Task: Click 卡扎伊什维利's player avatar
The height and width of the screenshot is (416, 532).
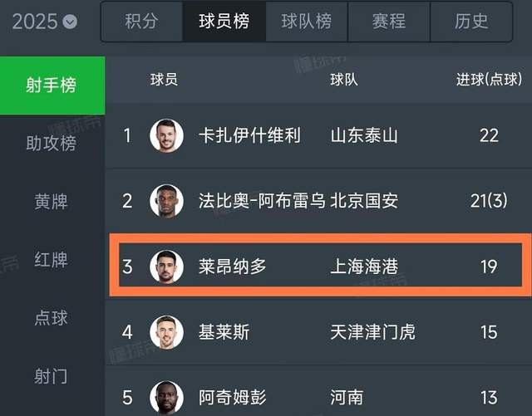Action: click(x=166, y=135)
